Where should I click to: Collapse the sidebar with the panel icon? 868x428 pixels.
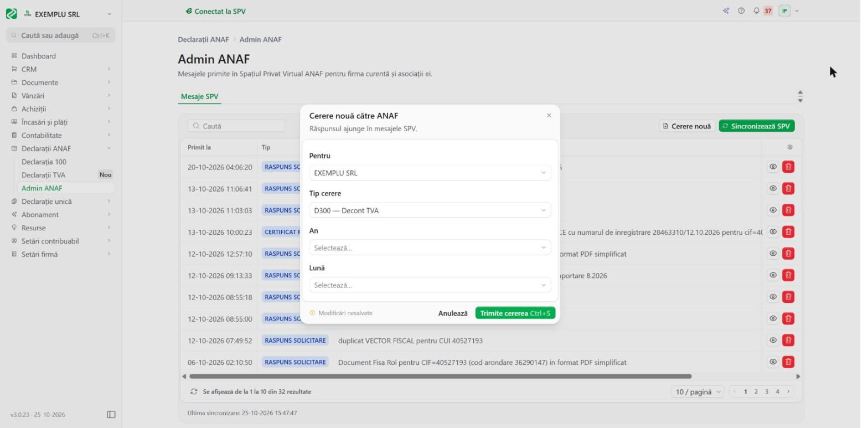111,414
